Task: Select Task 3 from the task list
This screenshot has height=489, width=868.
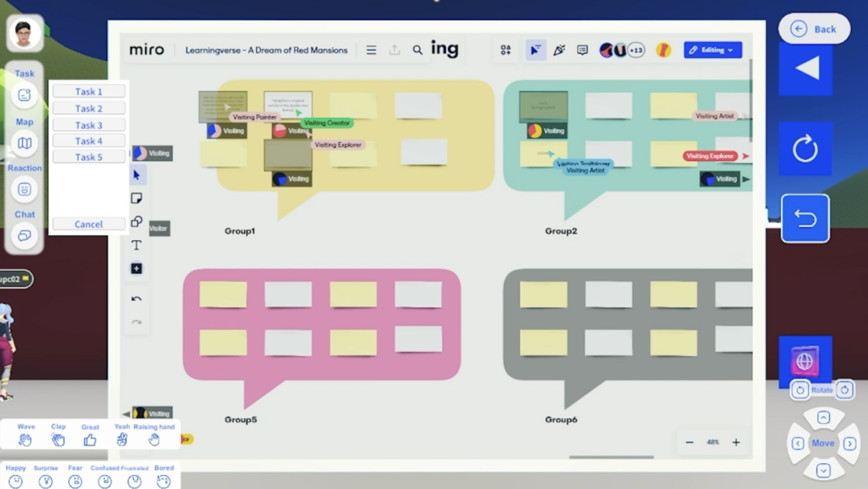Action: point(88,125)
